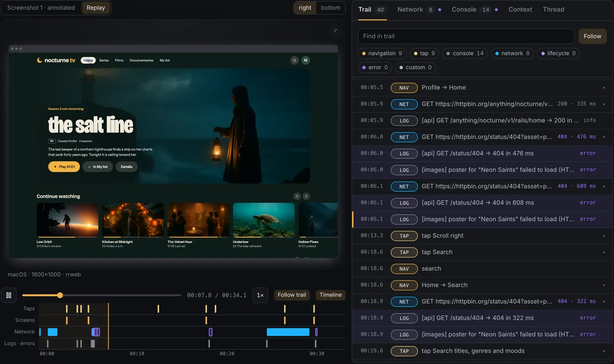Toggle the navigation filter chip
The width and height of the screenshot is (614, 364).
pyautogui.click(x=382, y=54)
